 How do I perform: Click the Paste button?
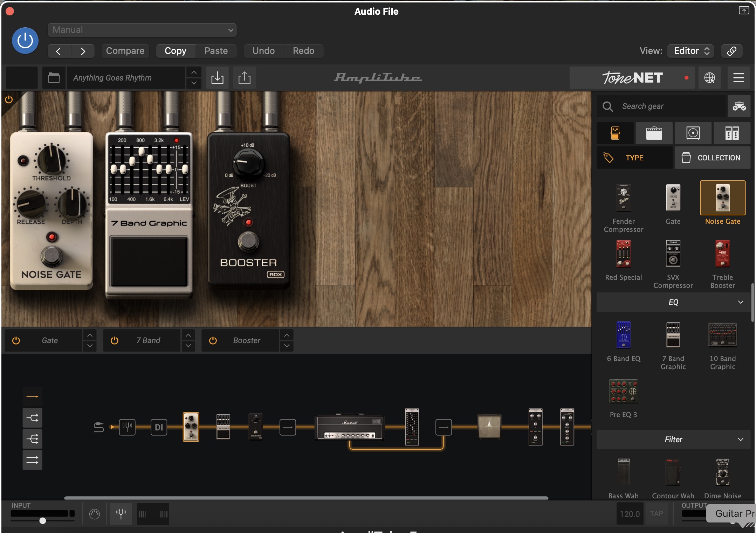[x=216, y=51]
